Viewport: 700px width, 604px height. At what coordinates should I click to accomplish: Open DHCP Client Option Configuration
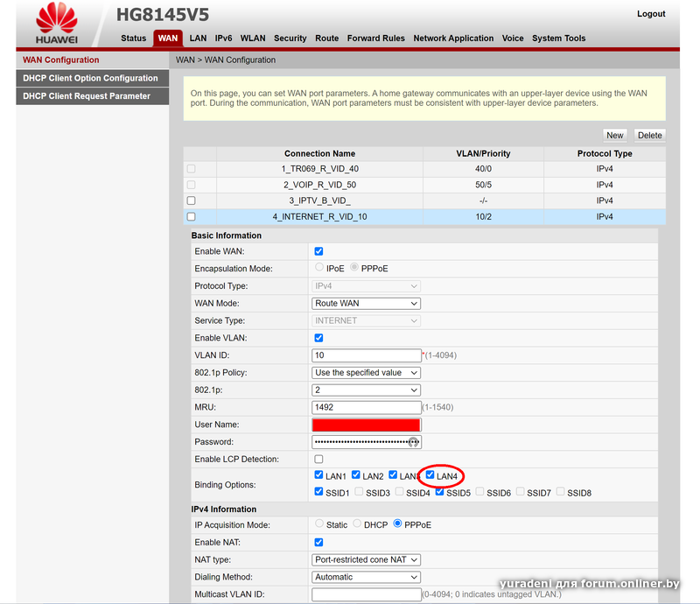pos(90,78)
